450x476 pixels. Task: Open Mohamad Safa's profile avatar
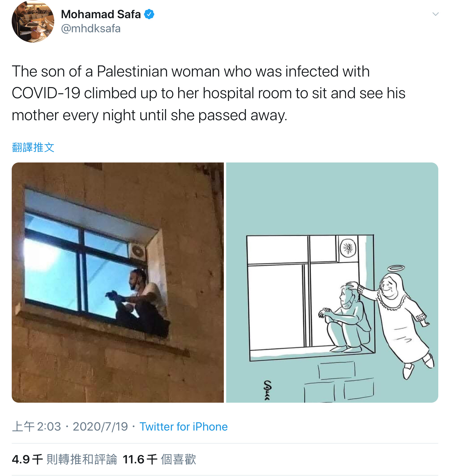(x=33, y=21)
